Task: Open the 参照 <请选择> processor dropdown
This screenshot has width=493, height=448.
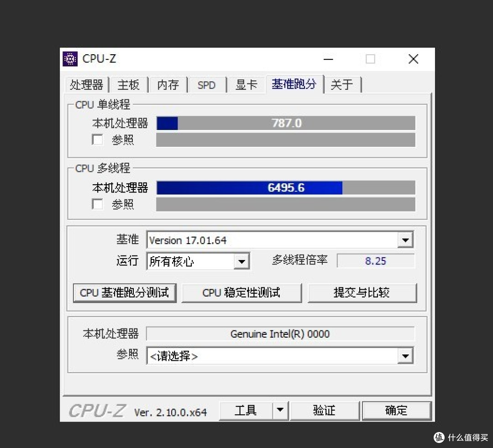Action: tap(405, 356)
